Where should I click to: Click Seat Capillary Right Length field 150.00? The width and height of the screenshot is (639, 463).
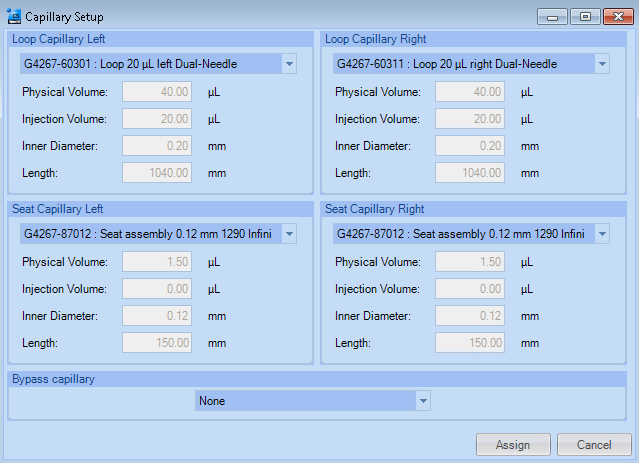470,343
